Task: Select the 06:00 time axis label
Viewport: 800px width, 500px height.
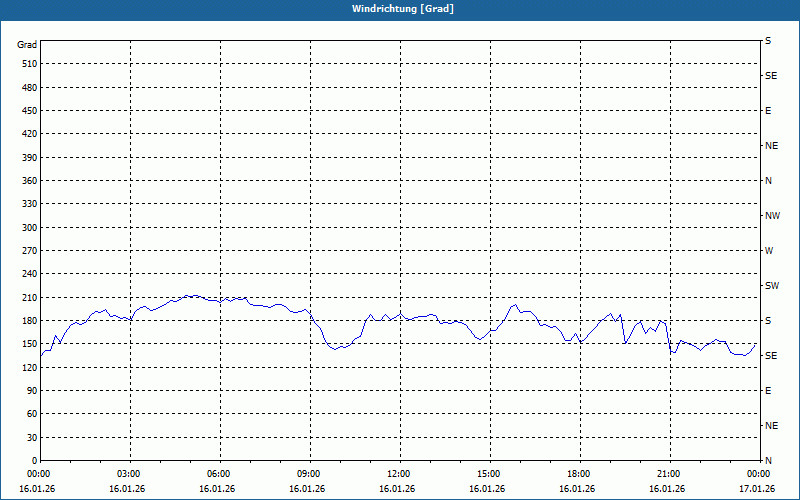Action: click(x=220, y=474)
